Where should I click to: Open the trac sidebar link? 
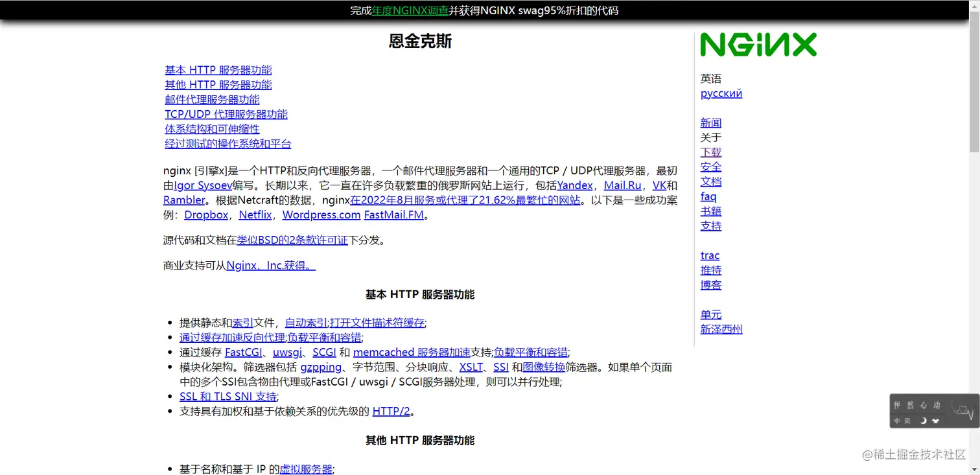point(710,255)
